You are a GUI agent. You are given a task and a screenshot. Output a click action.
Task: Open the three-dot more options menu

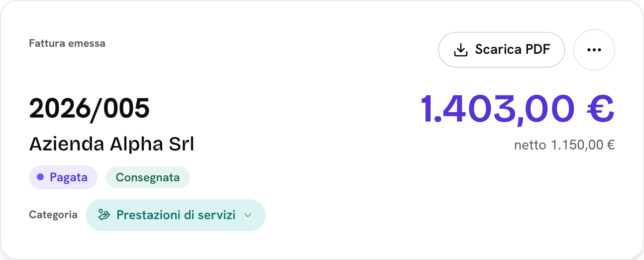[594, 50]
